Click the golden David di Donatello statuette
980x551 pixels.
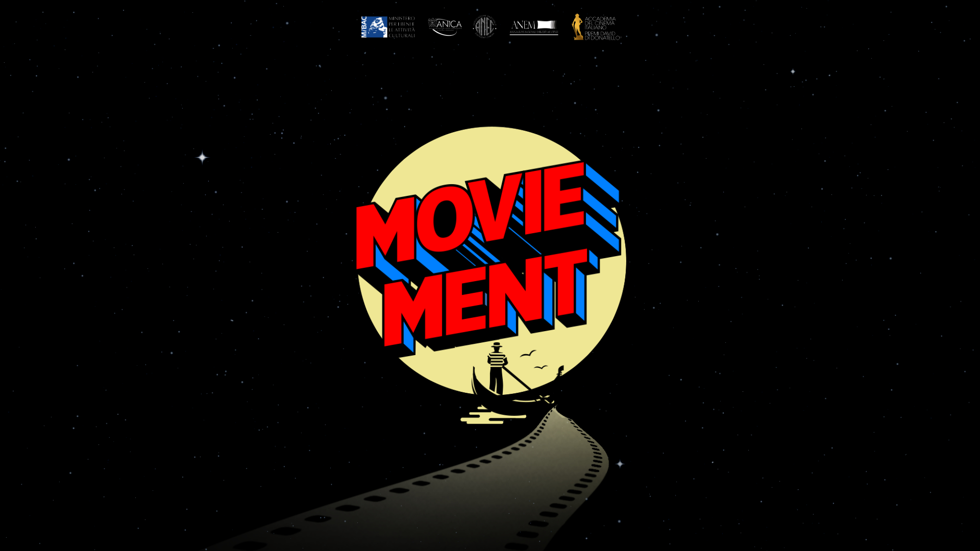(578, 27)
